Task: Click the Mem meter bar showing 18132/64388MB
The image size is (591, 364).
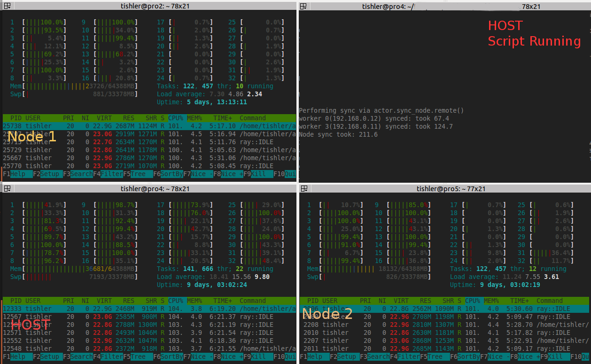Action: coord(369,269)
